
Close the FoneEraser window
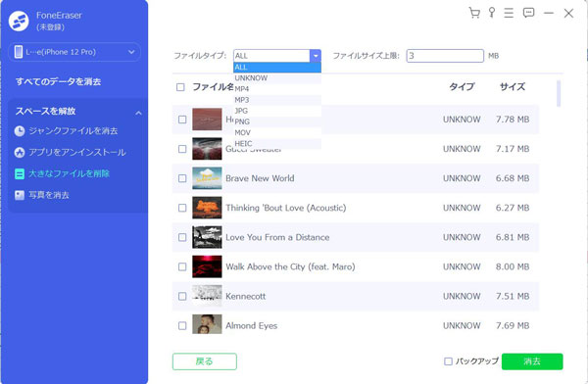tap(568, 13)
